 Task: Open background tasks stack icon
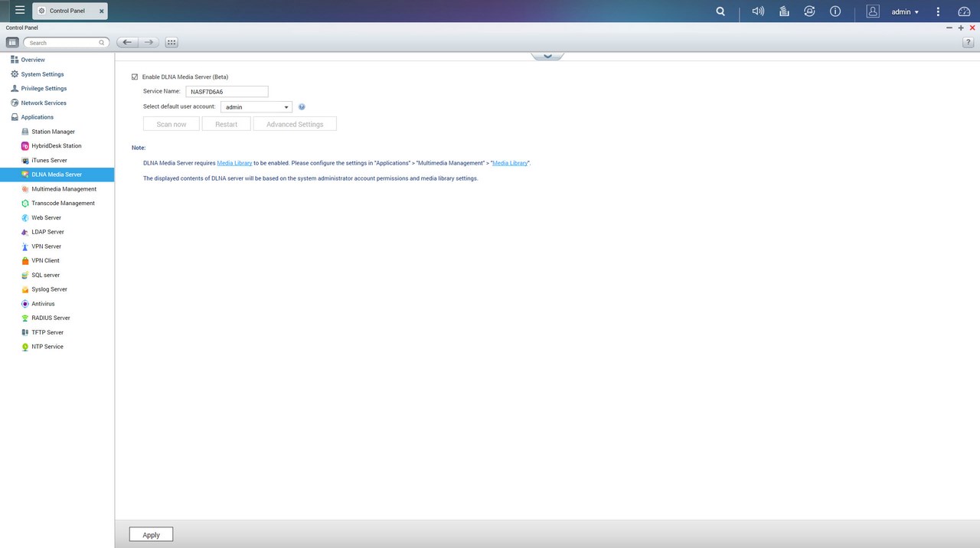click(784, 11)
